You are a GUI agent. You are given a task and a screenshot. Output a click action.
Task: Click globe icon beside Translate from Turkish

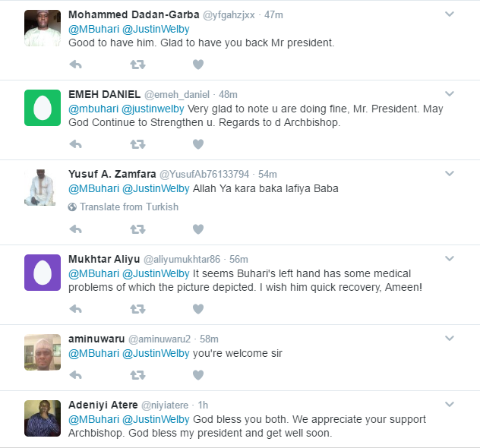coord(73,207)
